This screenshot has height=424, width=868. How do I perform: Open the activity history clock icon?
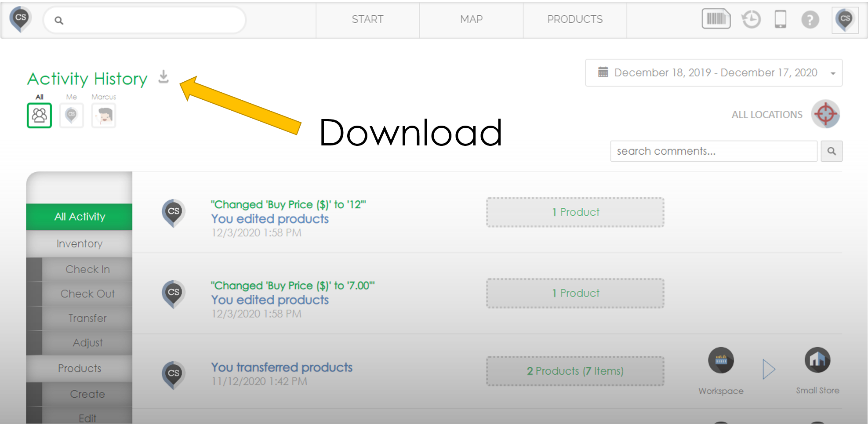(x=751, y=19)
